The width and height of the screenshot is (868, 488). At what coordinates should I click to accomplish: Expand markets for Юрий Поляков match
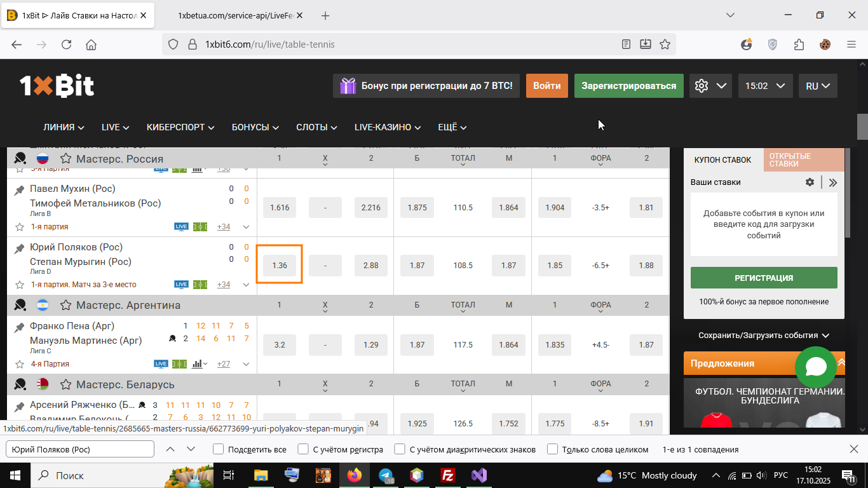[x=246, y=285]
